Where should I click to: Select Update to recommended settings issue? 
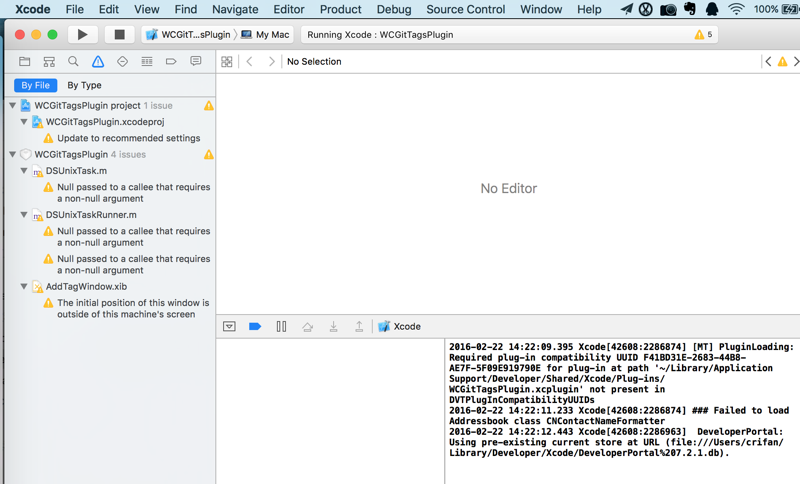coord(129,138)
